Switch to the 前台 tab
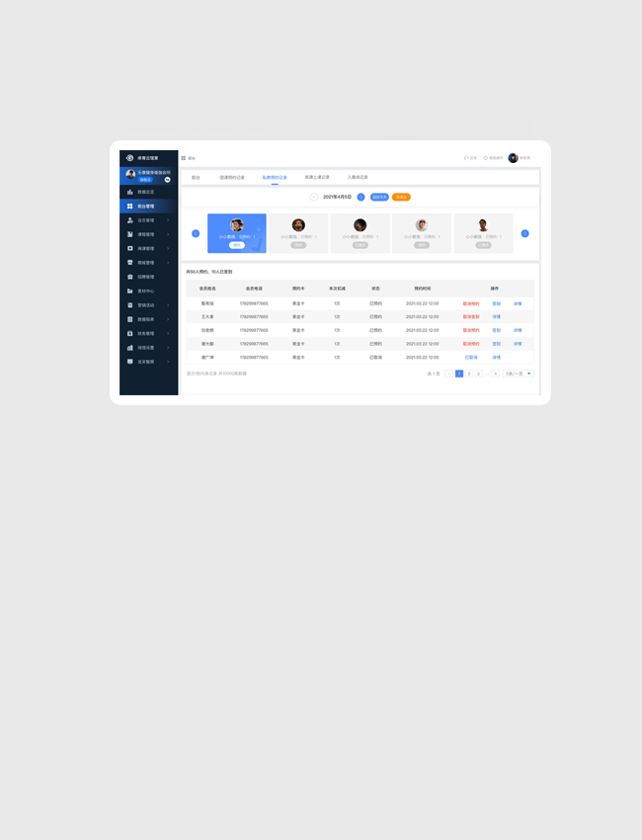Viewport: 642px width, 840px height. click(x=196, y=177)
